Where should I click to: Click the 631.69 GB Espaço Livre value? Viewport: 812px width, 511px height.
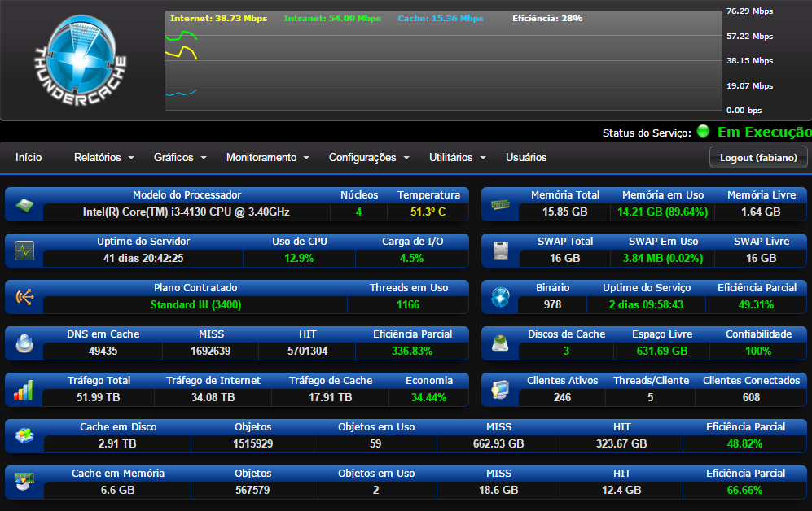coord(662,351)
